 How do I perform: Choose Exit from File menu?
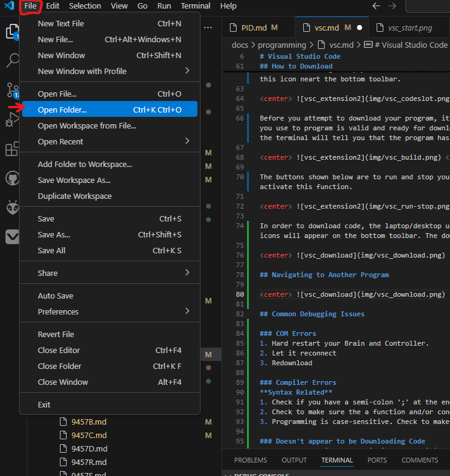(109, 404)
